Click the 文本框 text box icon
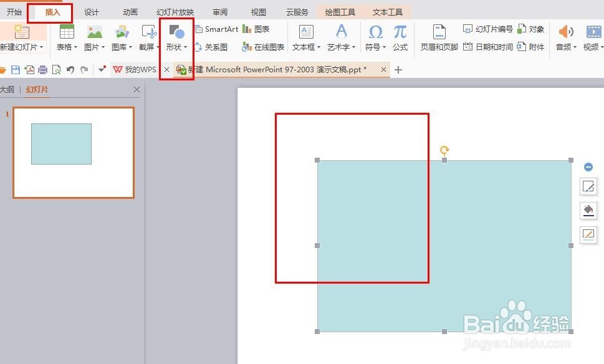Viewport: 604px width, 364px height. point(306,32)
